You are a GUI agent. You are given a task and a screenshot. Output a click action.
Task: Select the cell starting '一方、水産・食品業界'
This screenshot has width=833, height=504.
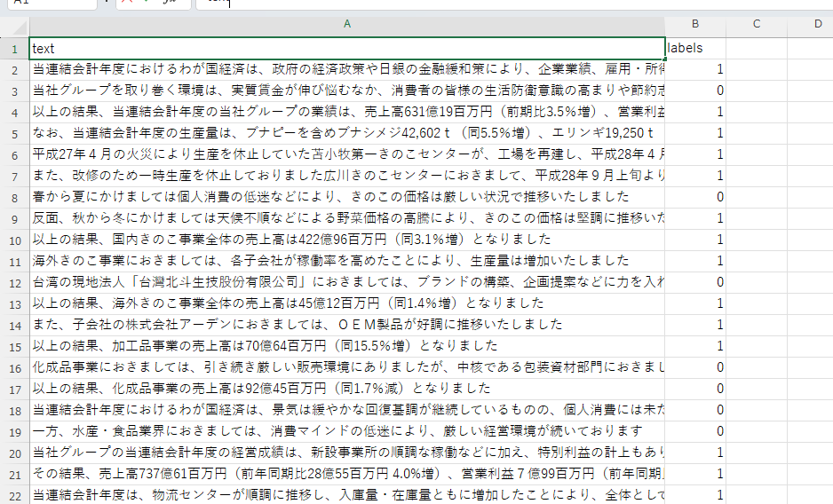346,430
